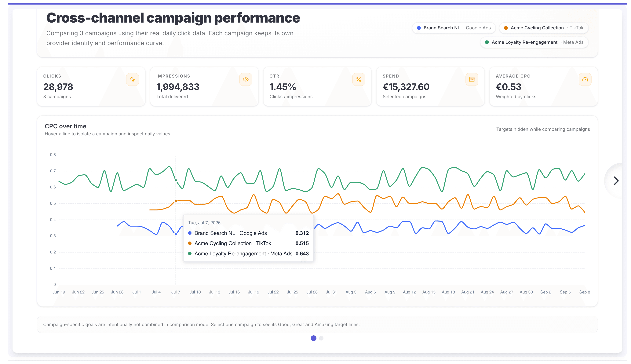The image size is (631, 364).
Task: Click the Average CPC value €0.53
Action: [509, 87]
